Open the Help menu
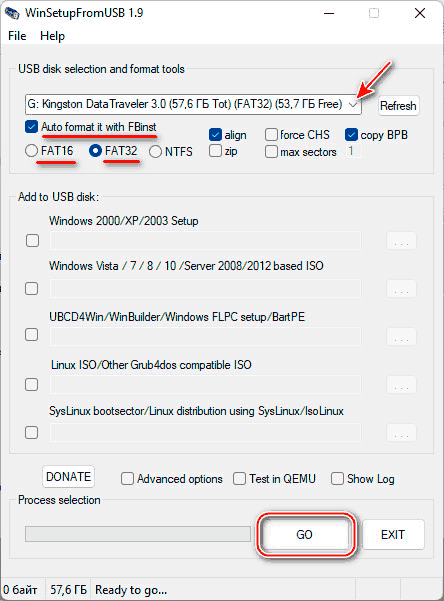The image size is (444, 601). pos(53,36)
